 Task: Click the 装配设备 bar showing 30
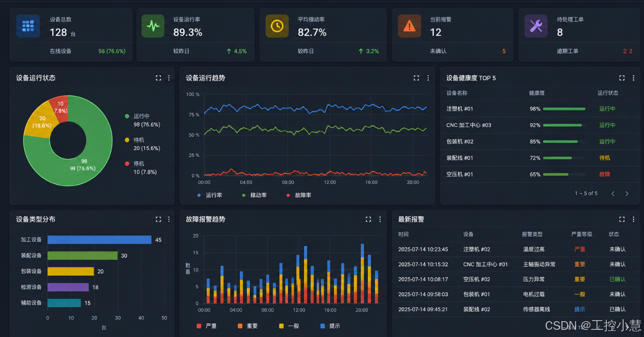pos(82,255)
